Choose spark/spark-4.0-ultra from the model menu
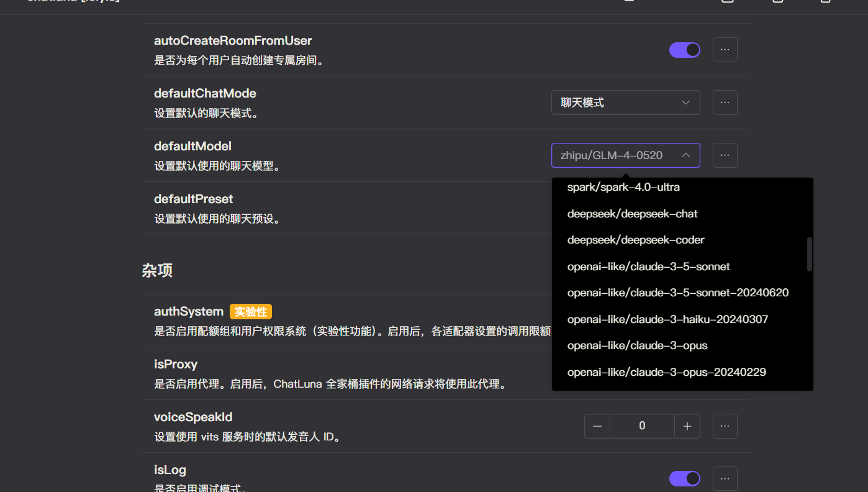This screenshot has height=492, width=868. coord(623,186)
